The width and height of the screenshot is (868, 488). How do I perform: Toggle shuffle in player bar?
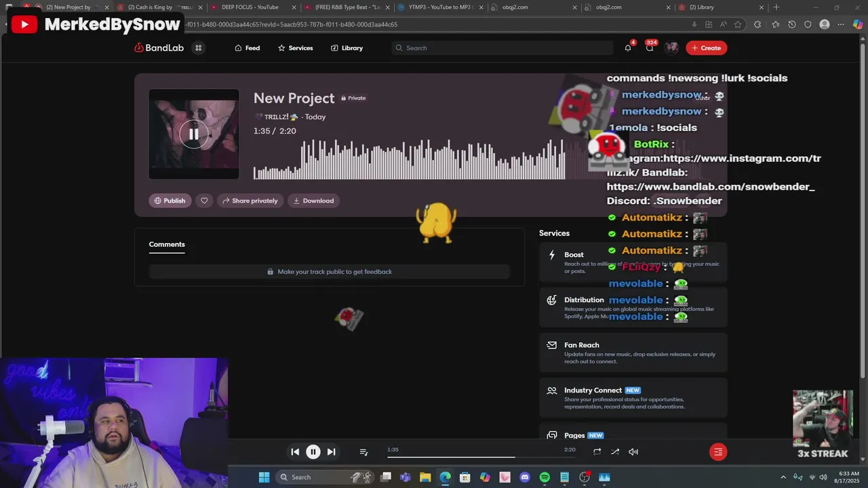point(615,451)
